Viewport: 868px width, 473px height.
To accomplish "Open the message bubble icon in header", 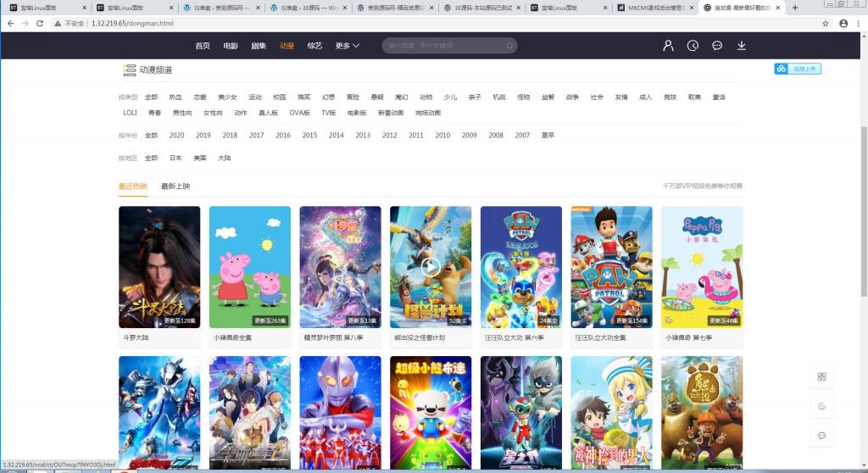I will (717, 45).
